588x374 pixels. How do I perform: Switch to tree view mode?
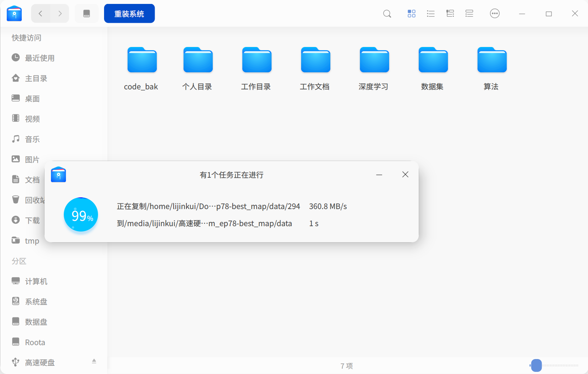450,14
